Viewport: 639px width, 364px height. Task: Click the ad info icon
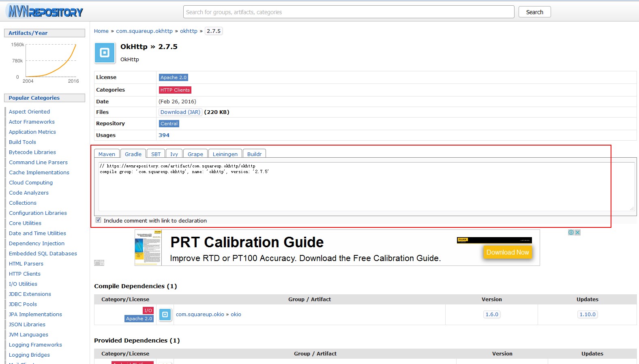pos(571,233)
